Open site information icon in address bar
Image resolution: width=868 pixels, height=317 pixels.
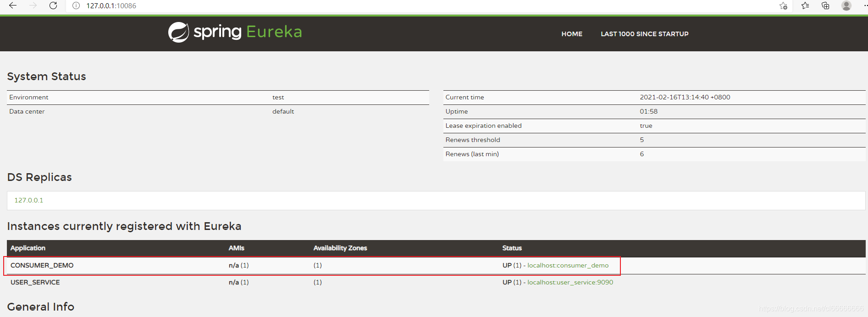tap(76, 6)
